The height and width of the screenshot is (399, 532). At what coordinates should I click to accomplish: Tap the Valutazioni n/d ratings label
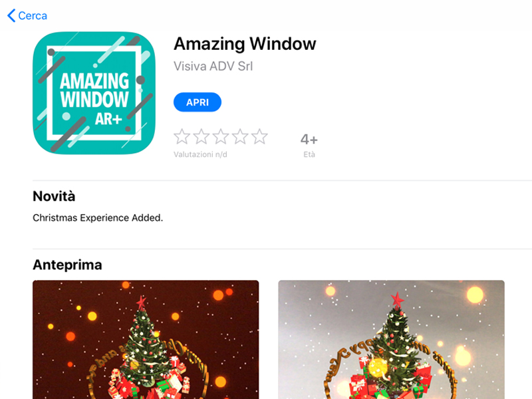tap(200, 155)
